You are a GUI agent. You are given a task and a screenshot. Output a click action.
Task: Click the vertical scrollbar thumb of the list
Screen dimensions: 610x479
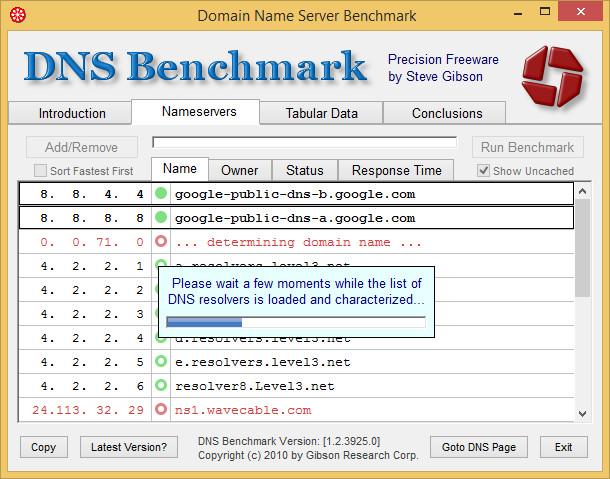tap(582, 248)
